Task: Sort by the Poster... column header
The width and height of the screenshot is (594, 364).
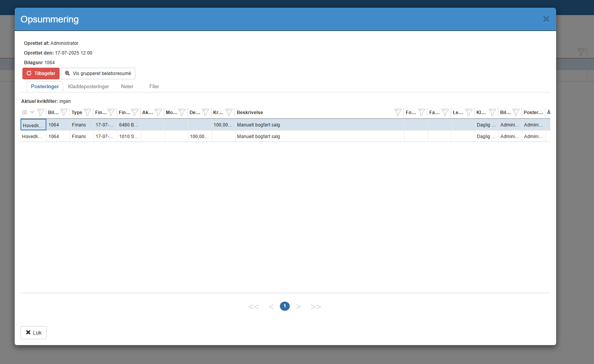Action: 533,113
